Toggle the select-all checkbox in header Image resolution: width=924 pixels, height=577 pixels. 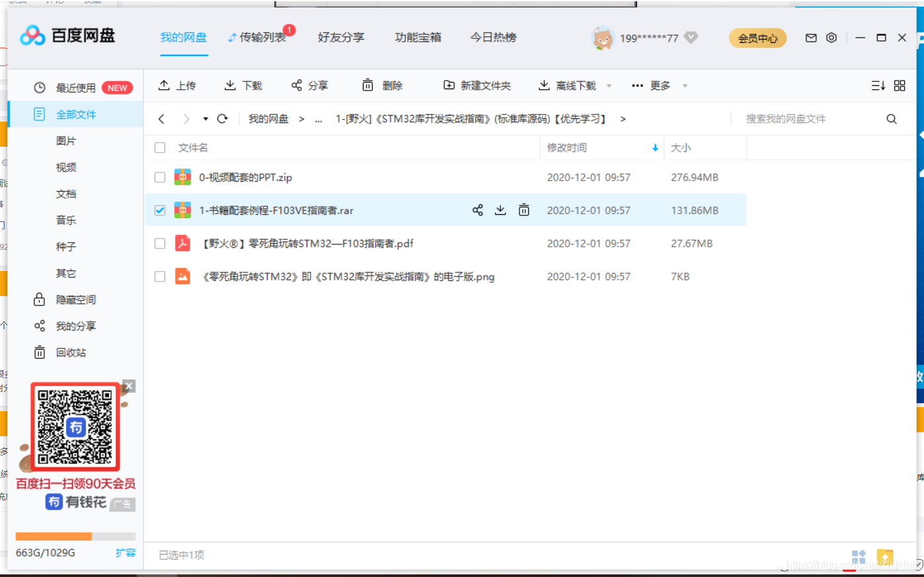(160, 147)
